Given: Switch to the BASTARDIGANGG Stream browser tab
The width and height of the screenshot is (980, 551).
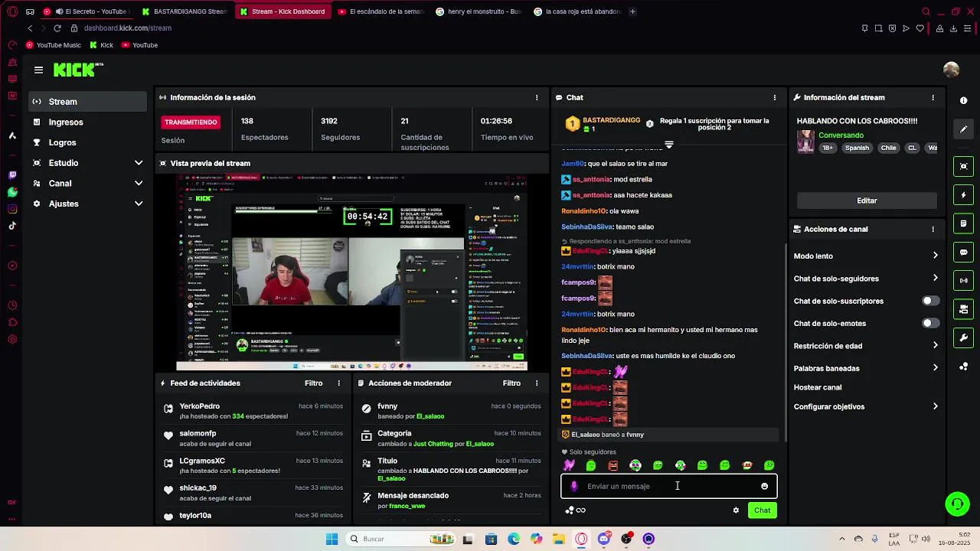Looking at the screenshot, I should pos(185,11).
